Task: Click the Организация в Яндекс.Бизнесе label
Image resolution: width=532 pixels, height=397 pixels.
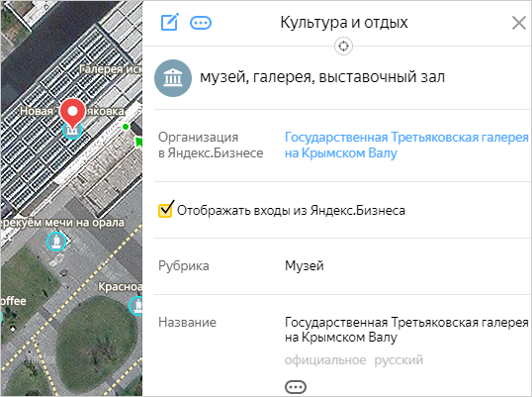Action: (x=211, y=145)
